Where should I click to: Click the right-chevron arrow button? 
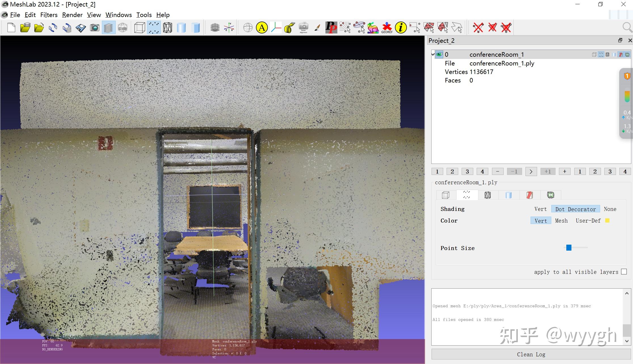click(531, 172)
